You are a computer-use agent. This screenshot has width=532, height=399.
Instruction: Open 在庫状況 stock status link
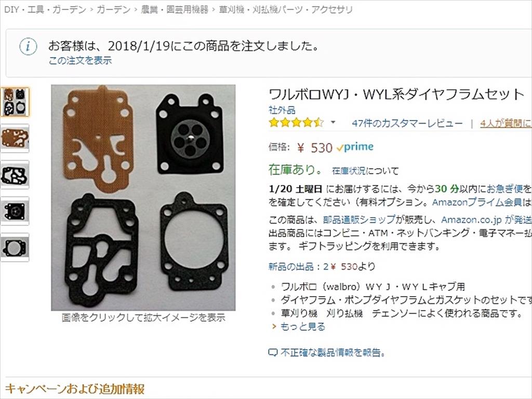tap(349, 170)
